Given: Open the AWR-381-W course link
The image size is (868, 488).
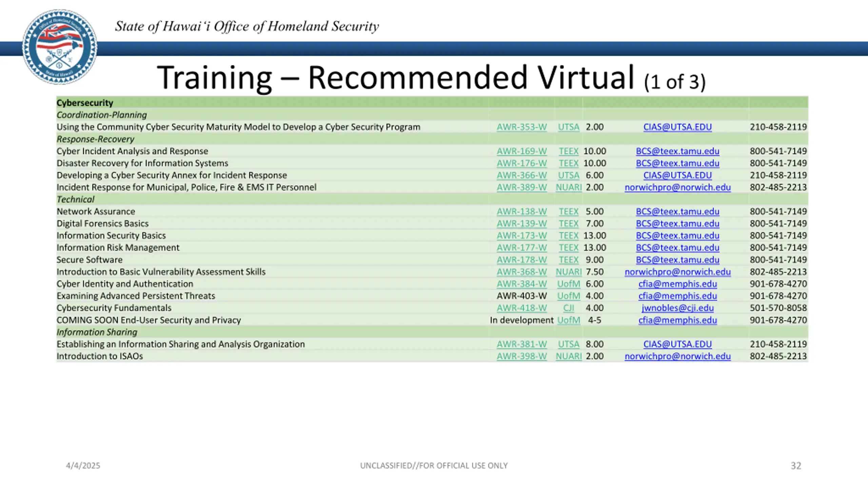Looking at the screenshot, I should pyautogui.click(x=521, y=344).
